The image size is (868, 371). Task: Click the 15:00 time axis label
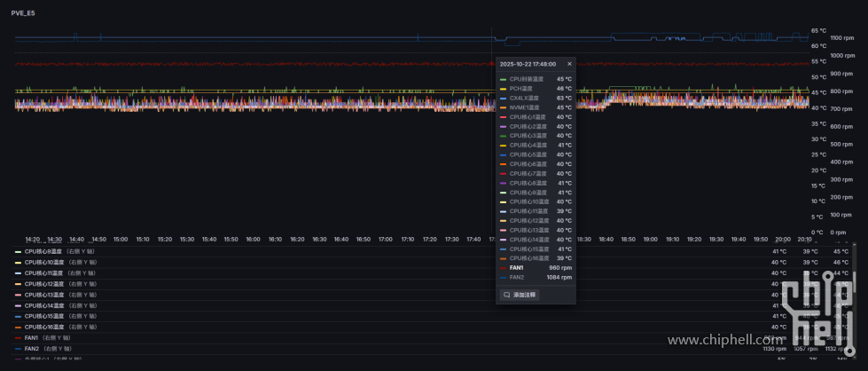tap(121, 239)
